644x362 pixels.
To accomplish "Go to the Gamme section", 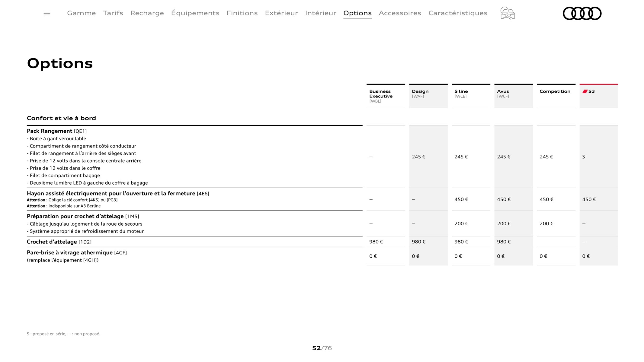I will 81,13.
